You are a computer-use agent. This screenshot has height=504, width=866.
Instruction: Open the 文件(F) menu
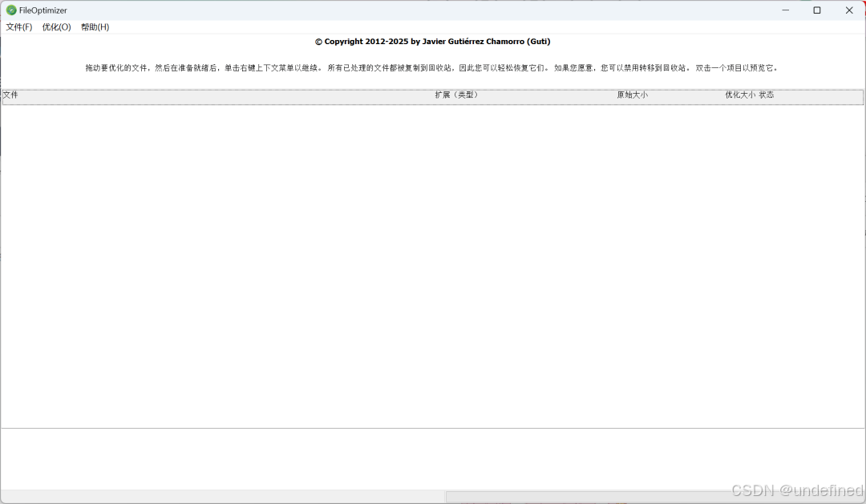click(18, 26)
